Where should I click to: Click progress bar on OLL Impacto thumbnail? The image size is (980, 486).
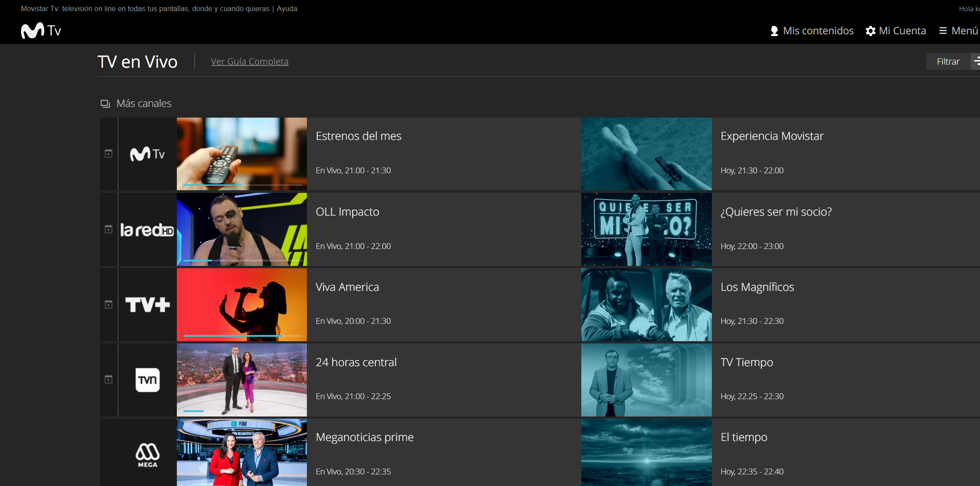243,260
